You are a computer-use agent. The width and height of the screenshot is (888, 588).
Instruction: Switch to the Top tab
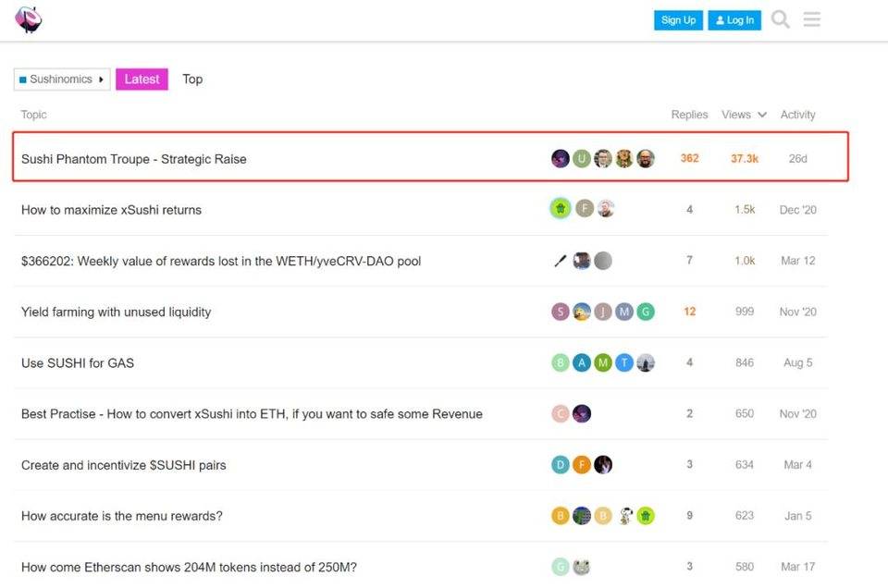[192, 80]
